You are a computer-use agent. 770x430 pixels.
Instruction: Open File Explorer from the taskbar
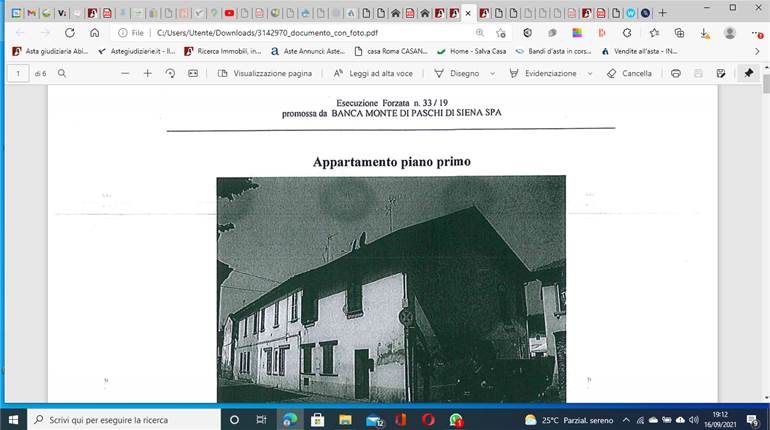pos(345,420)
